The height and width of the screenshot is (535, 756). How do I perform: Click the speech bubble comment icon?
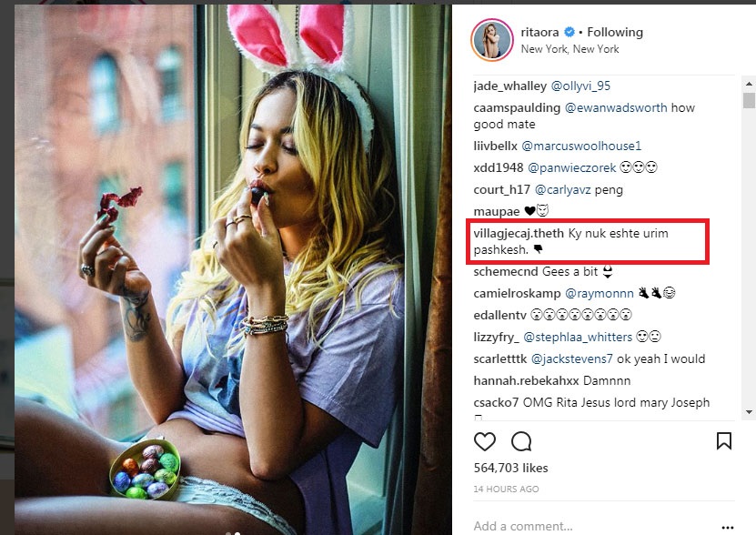(x=521, y=441)
